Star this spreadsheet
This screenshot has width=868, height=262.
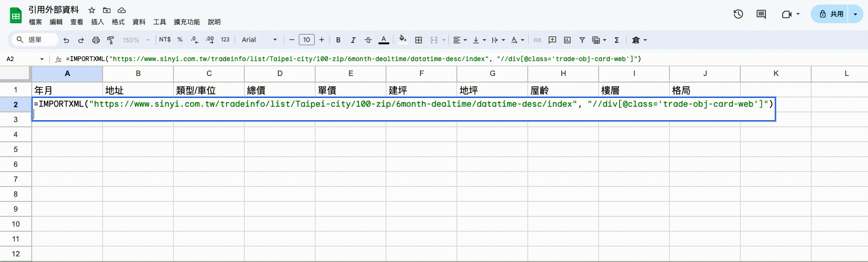pyautogui.click(x=92, y=10)
